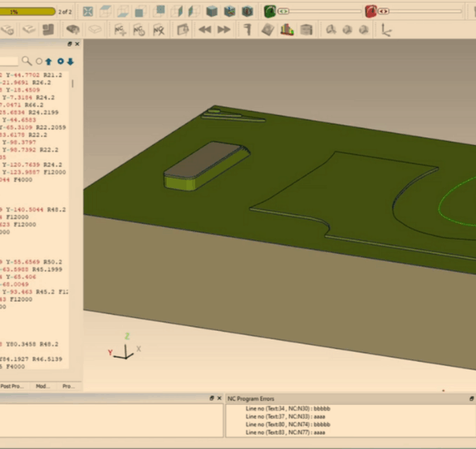Jump to previous match with up arrow
The image size is (476, 449).
(48, 61)
